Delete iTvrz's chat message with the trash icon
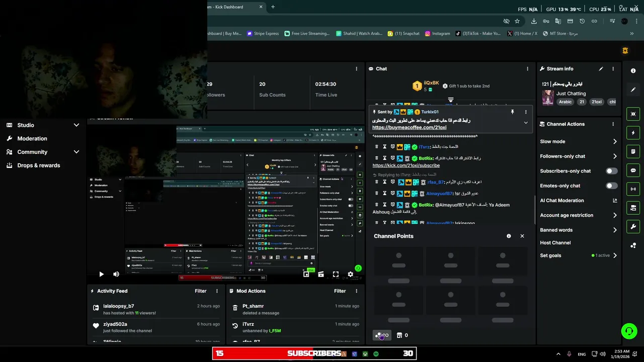Image resolution: width=644 pixels, height=362 pixels. click(x=376, y=147)
